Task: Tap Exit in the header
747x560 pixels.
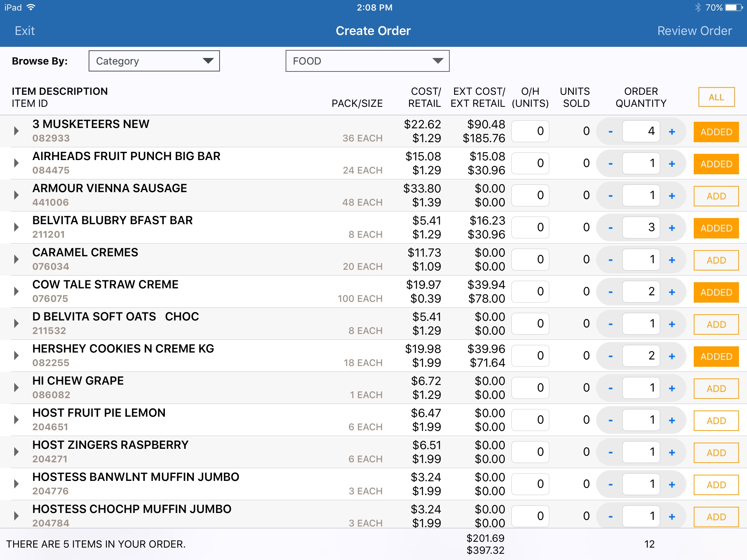Action: (25, 31)
